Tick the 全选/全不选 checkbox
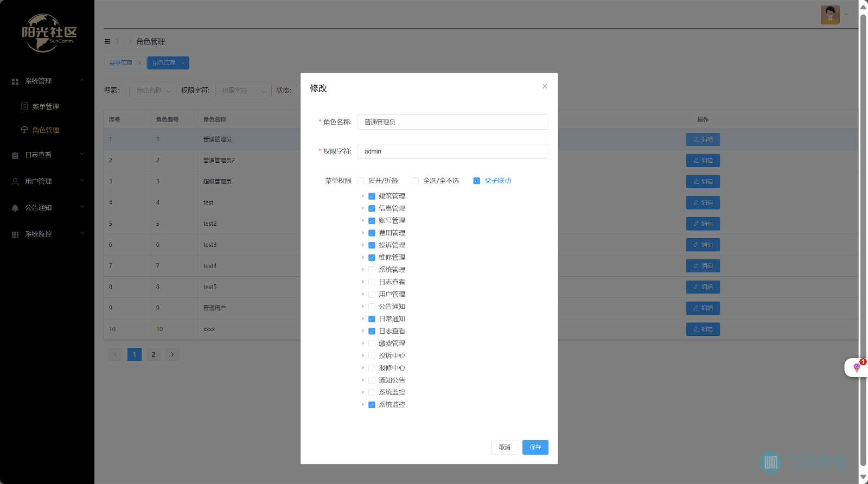868x484 pixels. 415,181
